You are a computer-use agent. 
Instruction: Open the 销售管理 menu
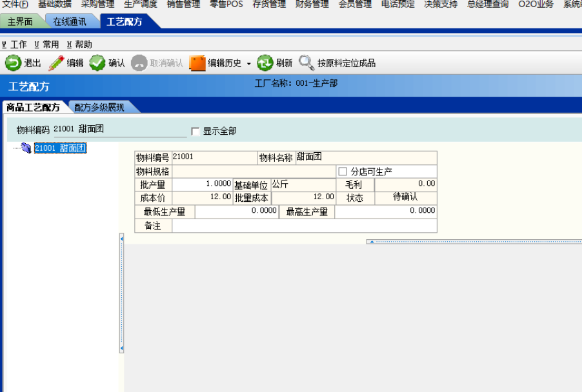coord(183,4)
